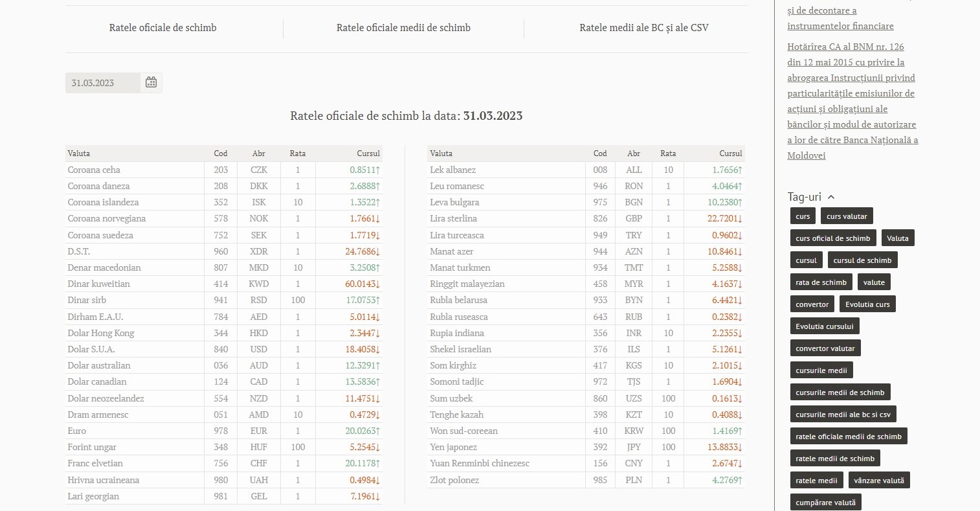
Task: Click the Forint ungar rate 5.2545
Action: tap(365, 447)
